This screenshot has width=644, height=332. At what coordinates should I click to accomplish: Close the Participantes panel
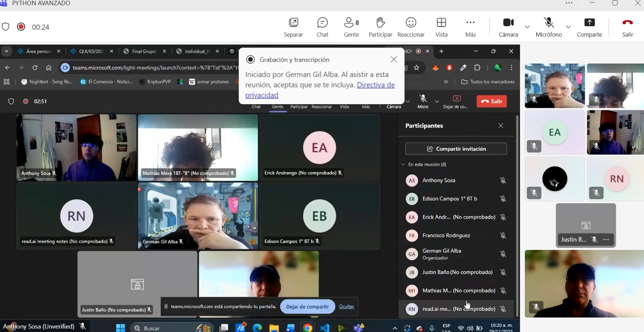(501, 126)
